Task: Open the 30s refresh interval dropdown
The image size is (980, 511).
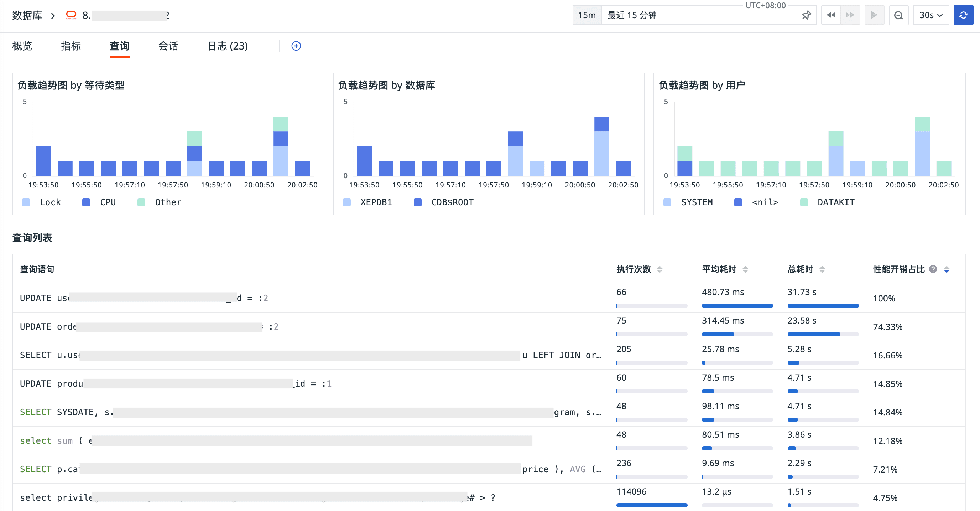Action: (930, 15)
